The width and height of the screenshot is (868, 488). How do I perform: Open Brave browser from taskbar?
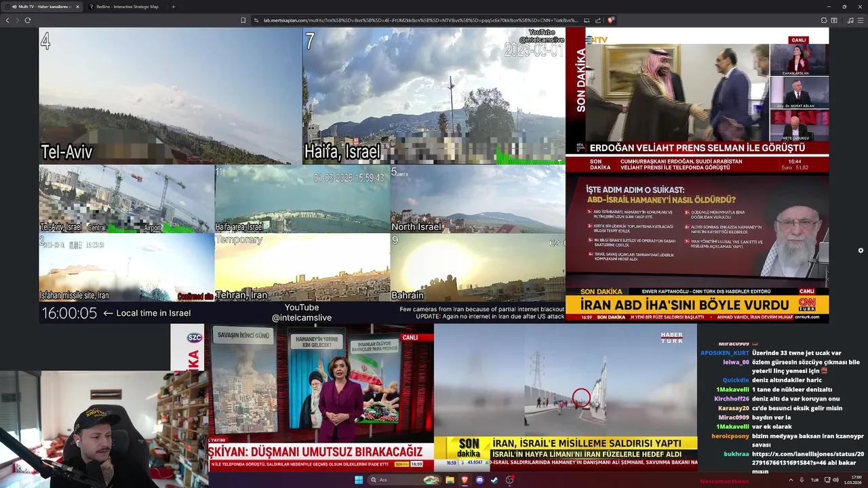coord(465,480)
